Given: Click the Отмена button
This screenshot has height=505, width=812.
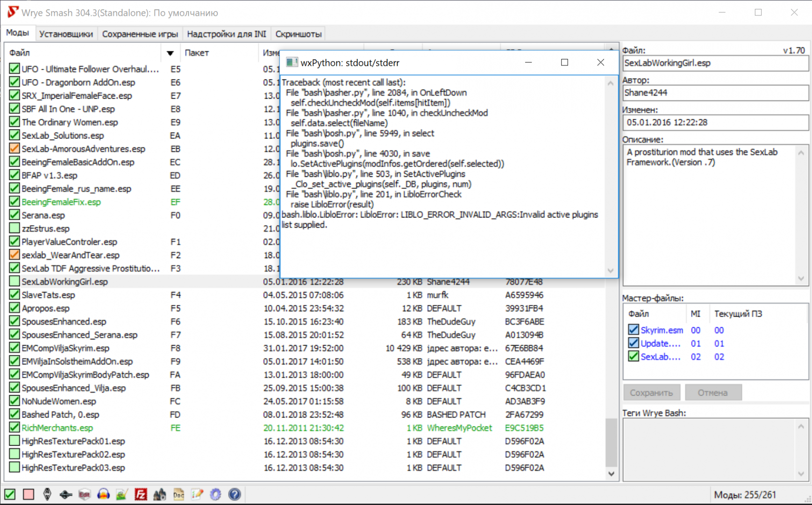Looking at the screenshot, I should (x=712, y=393).
